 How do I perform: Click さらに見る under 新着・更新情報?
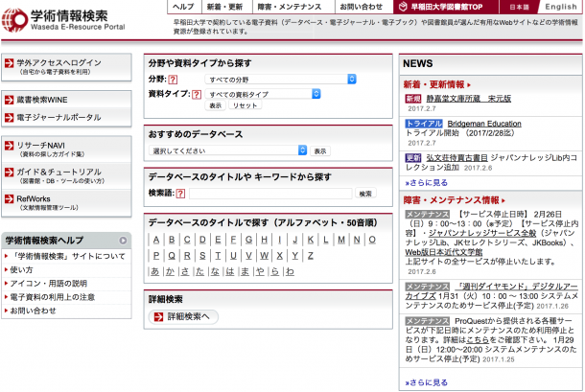427,183
